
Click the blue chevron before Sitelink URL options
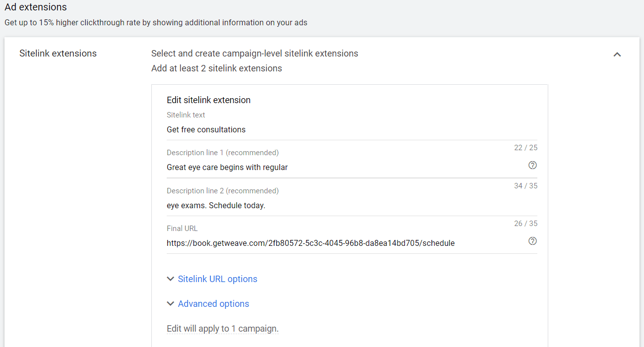[171, 279]
